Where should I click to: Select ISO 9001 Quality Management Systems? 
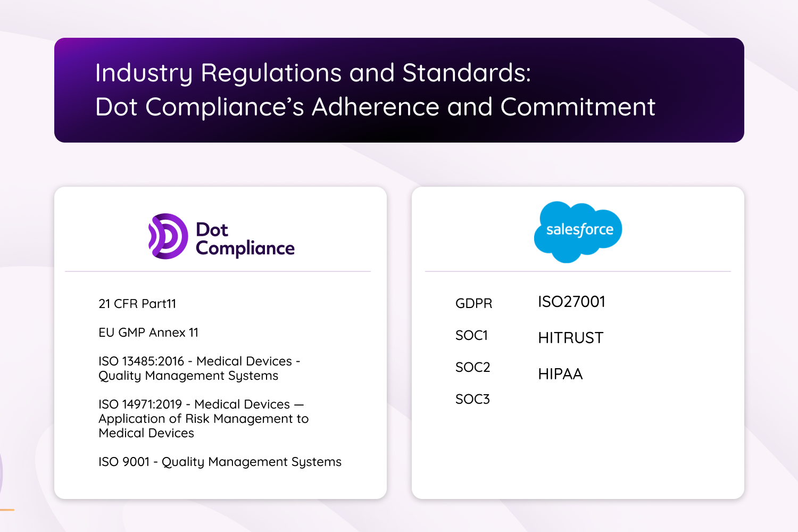point(220,462)
